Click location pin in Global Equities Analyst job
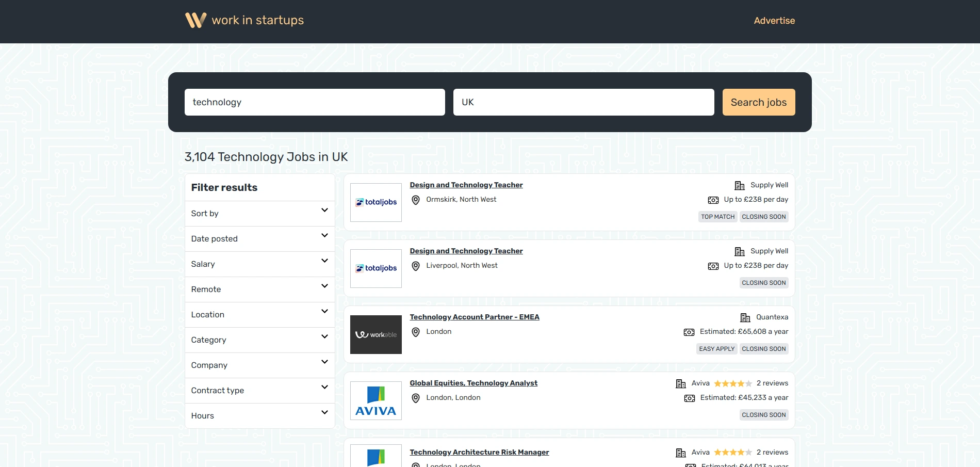 [416, 398]
